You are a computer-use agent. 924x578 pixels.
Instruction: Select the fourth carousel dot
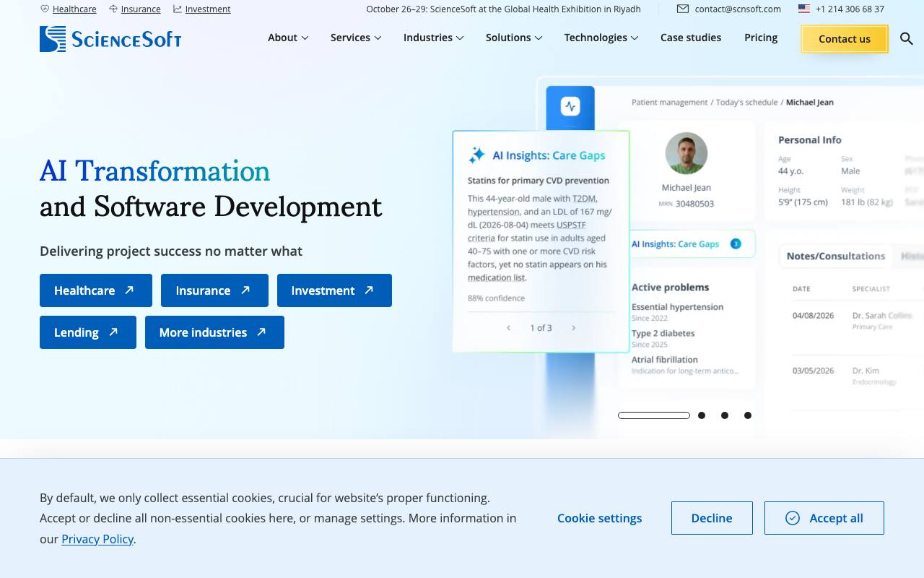(748, 415)
